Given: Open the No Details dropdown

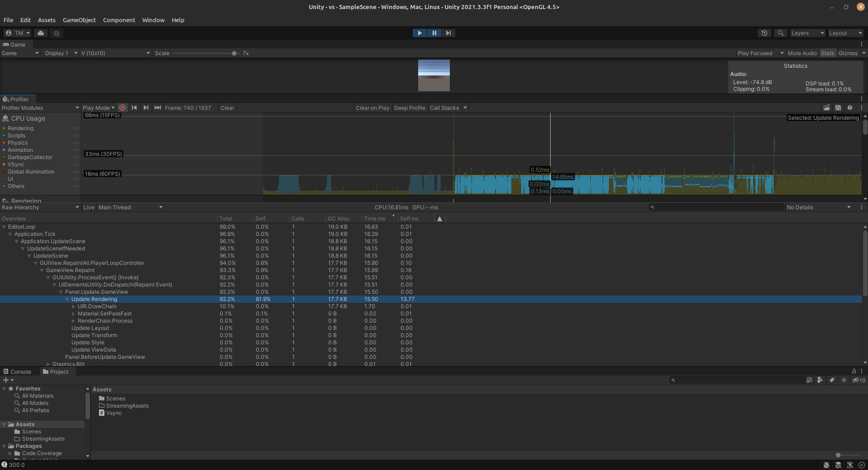Looking at the screenshot, I should pos(819,207).
